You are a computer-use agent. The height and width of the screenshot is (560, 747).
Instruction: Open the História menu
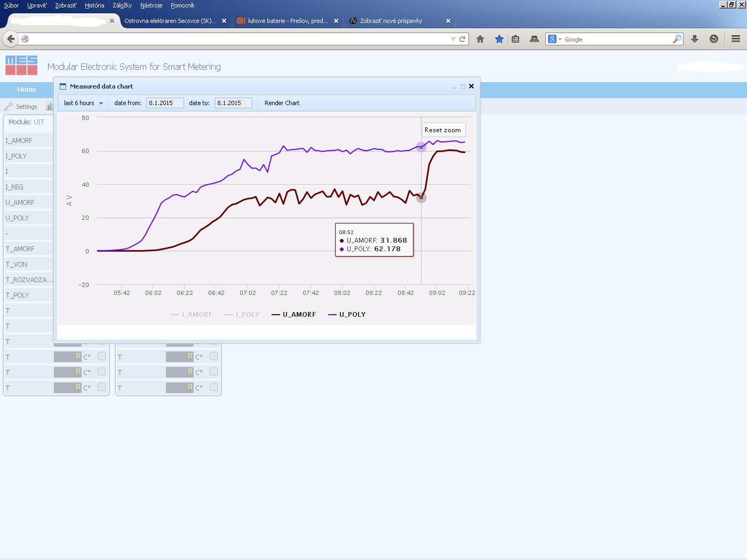[94, 5]
